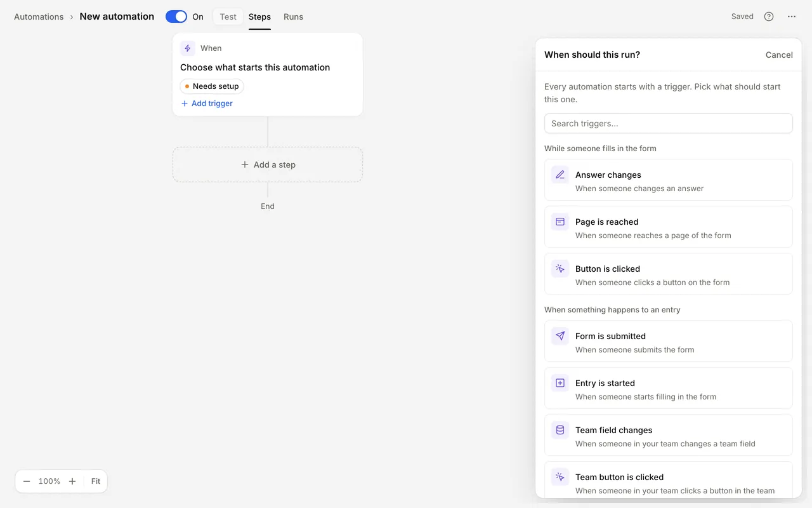Cancel the trigger selection panel
The image size is (812, 508).
point(779,55)
